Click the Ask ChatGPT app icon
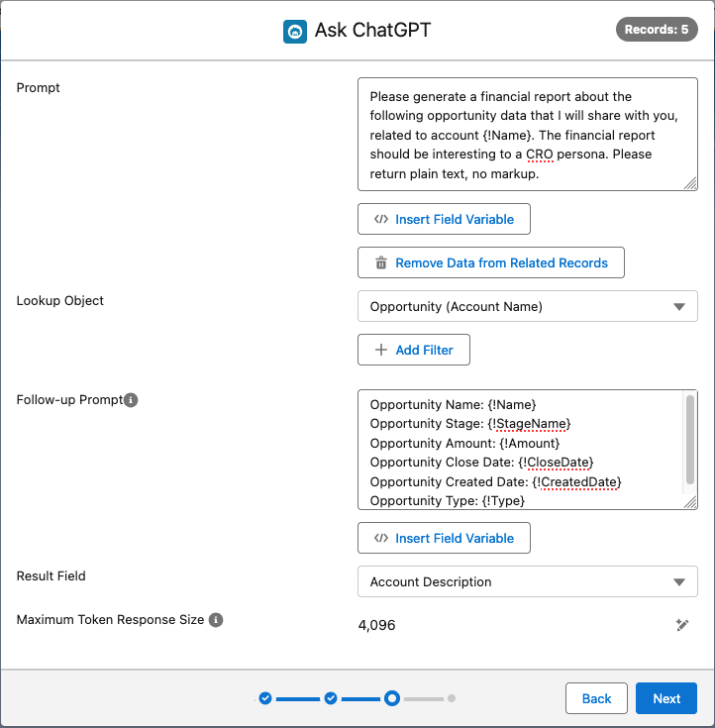Screen dimensions: 715x728 click(295, 31)
